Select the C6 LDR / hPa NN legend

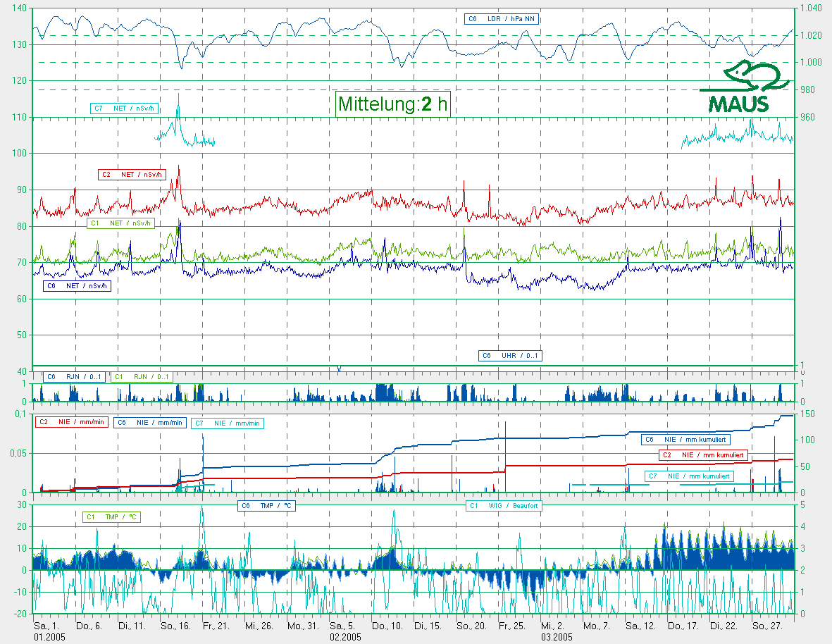pos(502,19)
